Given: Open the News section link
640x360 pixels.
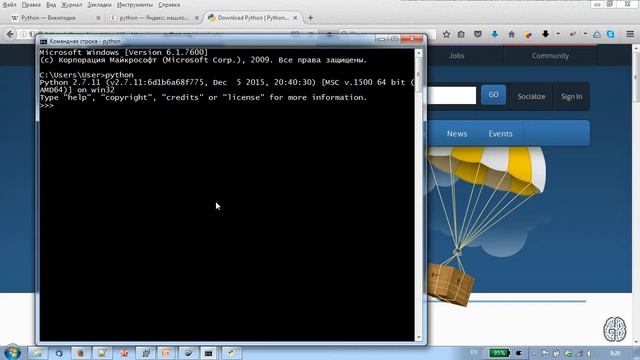Looking at the screenshot, I should (x=457, y=133).
